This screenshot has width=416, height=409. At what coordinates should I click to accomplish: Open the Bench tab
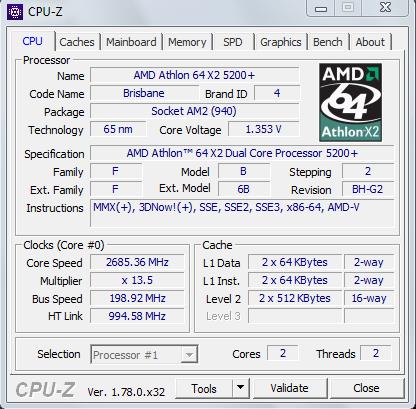coord(328,42)
